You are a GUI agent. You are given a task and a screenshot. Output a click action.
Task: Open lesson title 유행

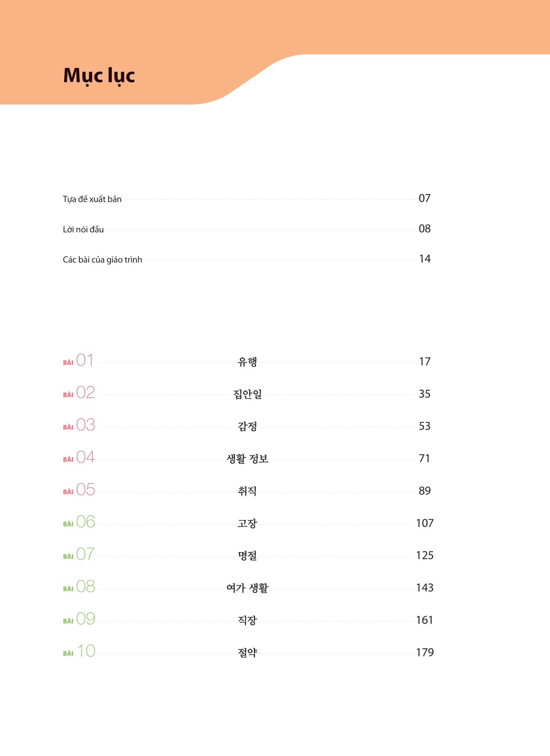pyautogui.click(x=247, y=362)
